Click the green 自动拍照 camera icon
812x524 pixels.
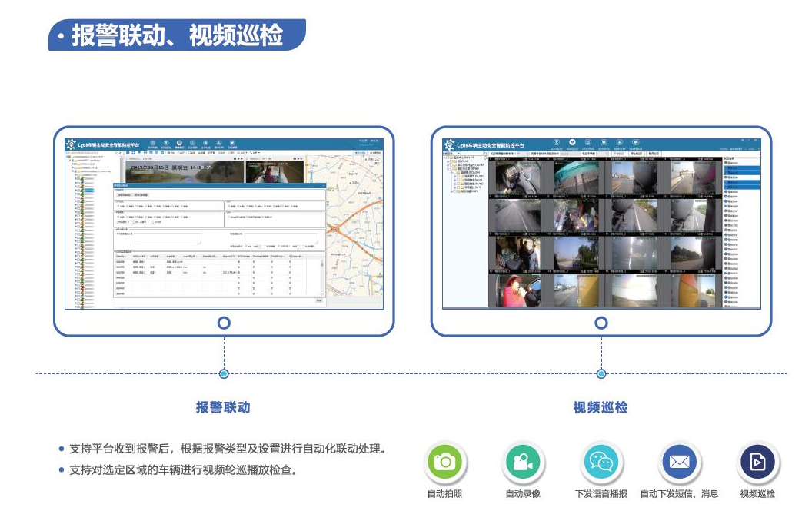click(447, 462)
